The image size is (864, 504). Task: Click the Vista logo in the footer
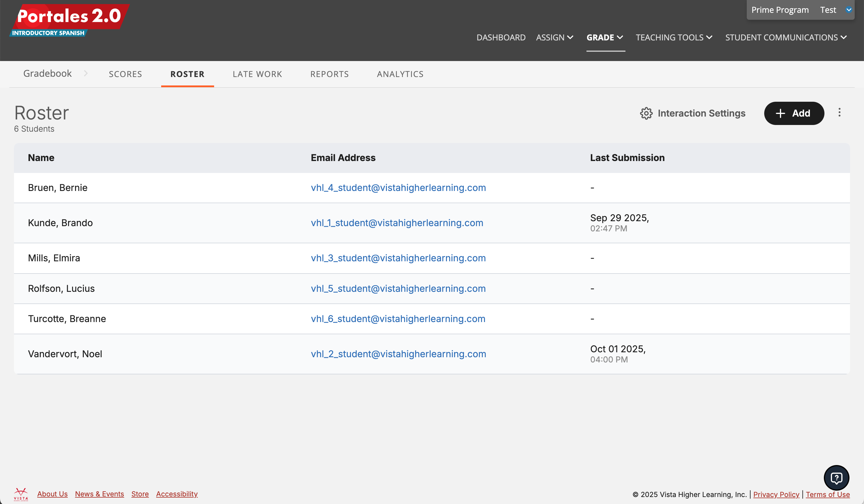tap(21, 494)
